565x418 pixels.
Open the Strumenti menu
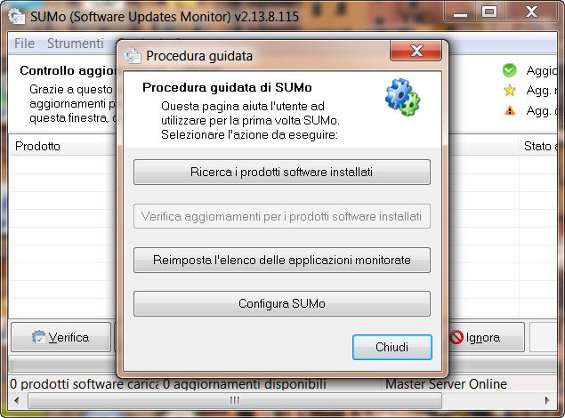coord(75,43)
